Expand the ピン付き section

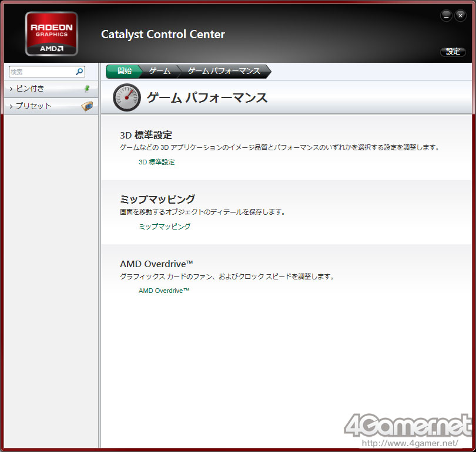click(x=51, y=89)
